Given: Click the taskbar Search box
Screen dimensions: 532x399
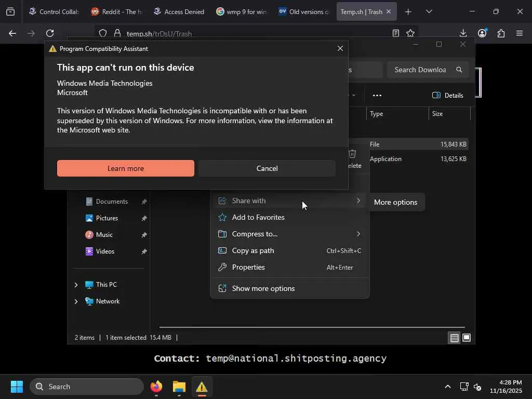Looking at the screenshot, I should pyautogui.click(x=87, y=387).
